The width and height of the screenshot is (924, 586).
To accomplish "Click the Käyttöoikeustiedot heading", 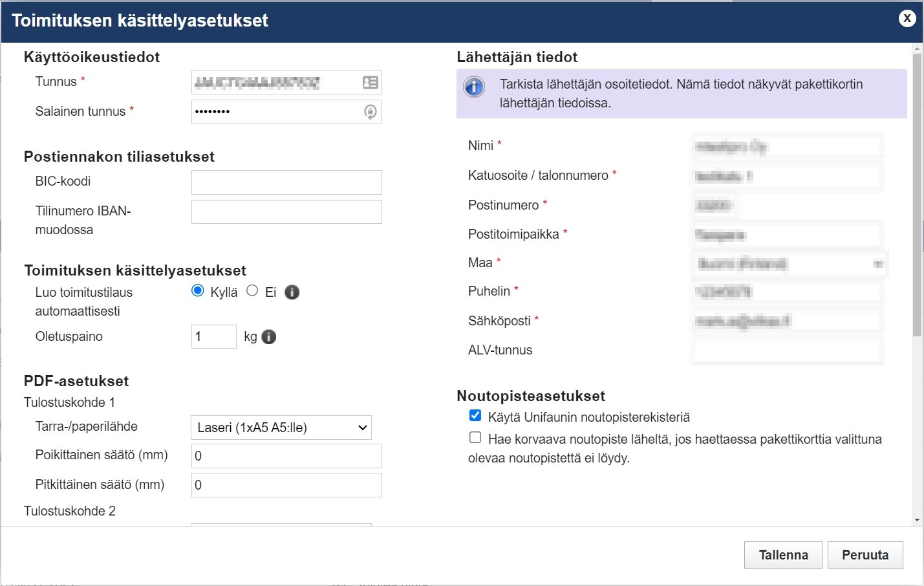I will click(x=92, y=57).
